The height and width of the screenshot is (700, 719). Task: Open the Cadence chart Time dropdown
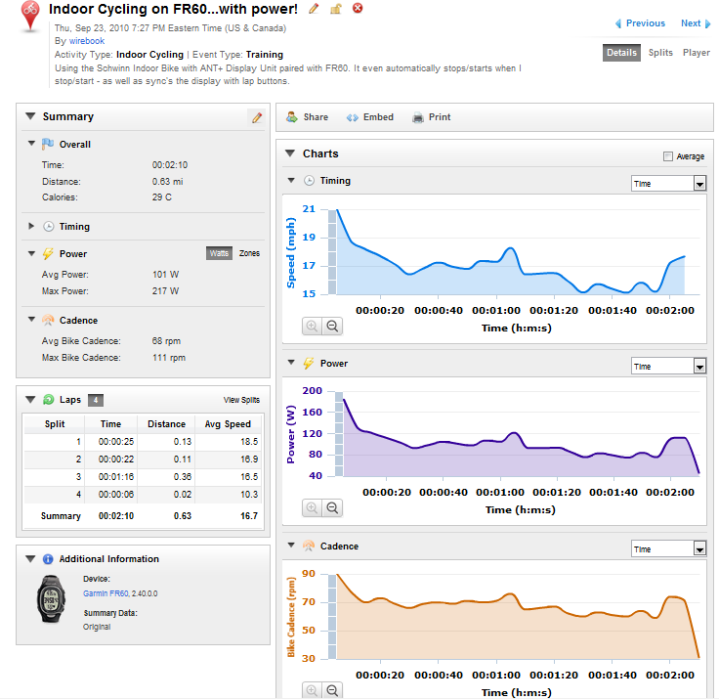[x=669, y=549]
